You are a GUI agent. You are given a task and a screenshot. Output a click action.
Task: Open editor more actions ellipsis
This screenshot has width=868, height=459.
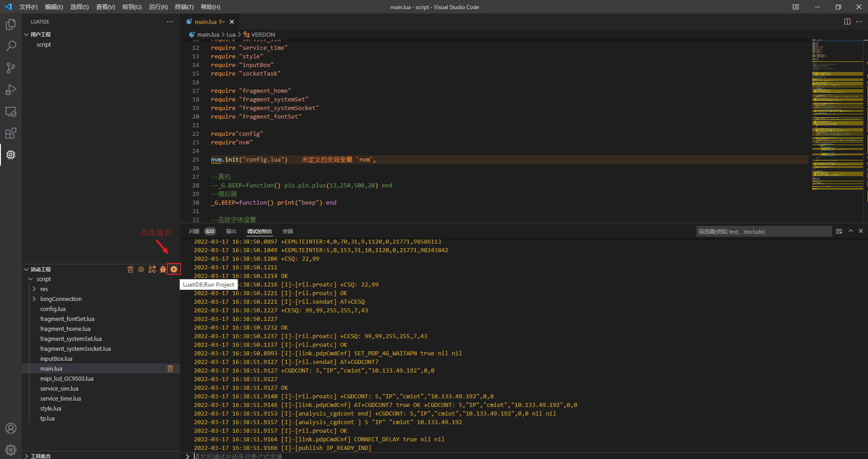pos(859,22)
